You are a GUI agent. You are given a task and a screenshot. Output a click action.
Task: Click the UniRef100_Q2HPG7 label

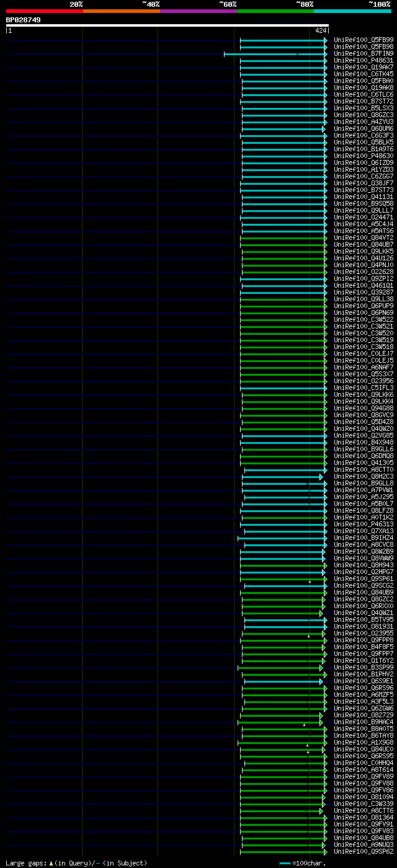pyautogui.click(x=364, y=572)
